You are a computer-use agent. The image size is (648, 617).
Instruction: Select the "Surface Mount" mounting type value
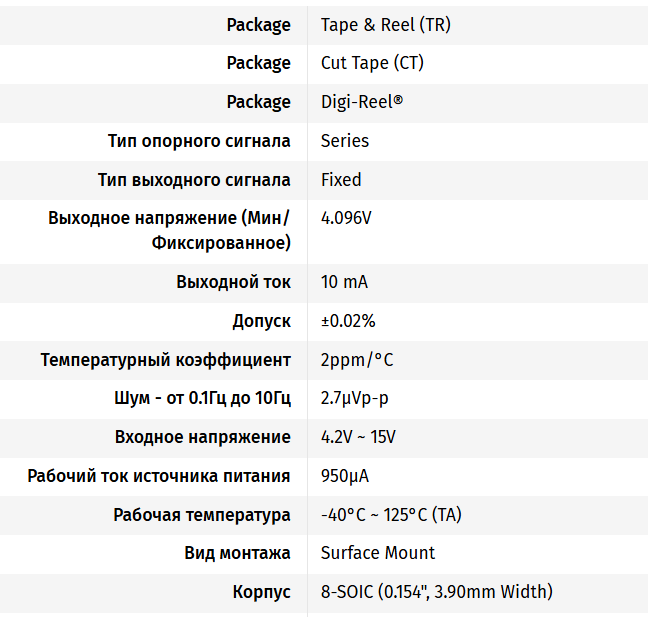click(378, 553)
